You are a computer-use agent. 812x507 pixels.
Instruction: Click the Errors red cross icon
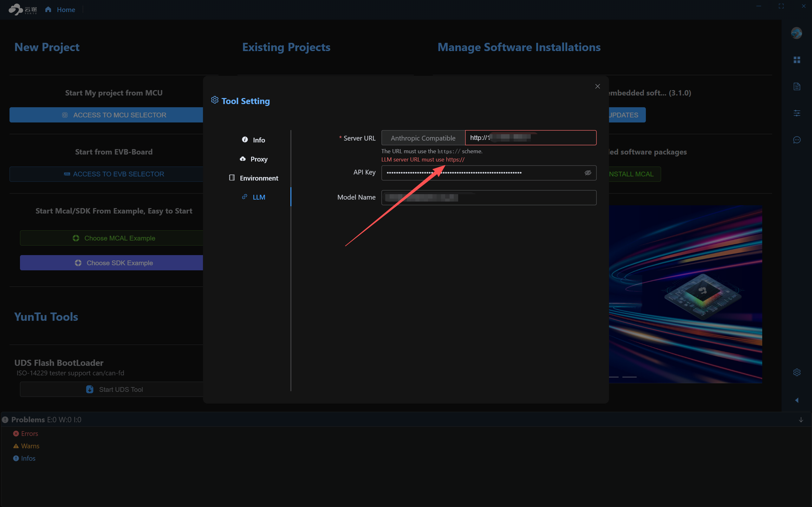pyautogui.click(x=16, y=434)
